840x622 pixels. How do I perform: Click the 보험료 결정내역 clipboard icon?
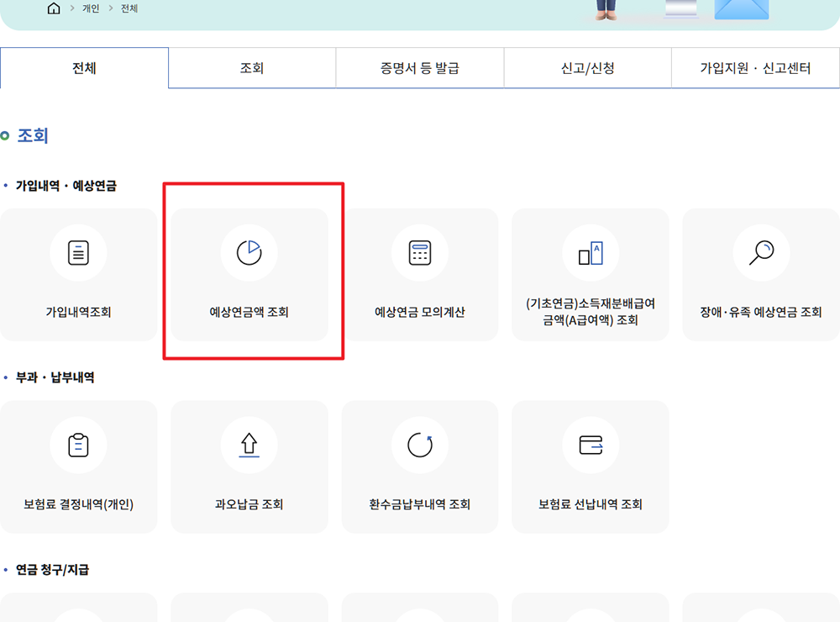tap(79, 445)
